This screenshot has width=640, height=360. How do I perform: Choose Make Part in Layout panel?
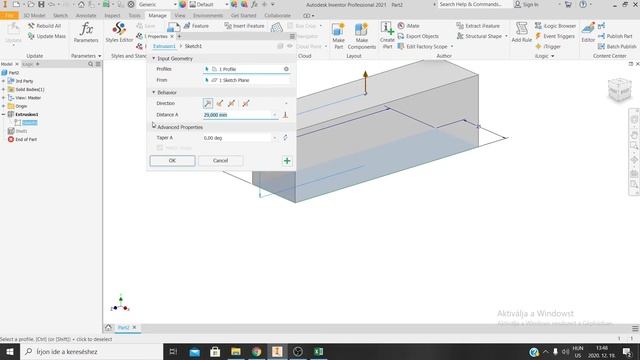338,36
